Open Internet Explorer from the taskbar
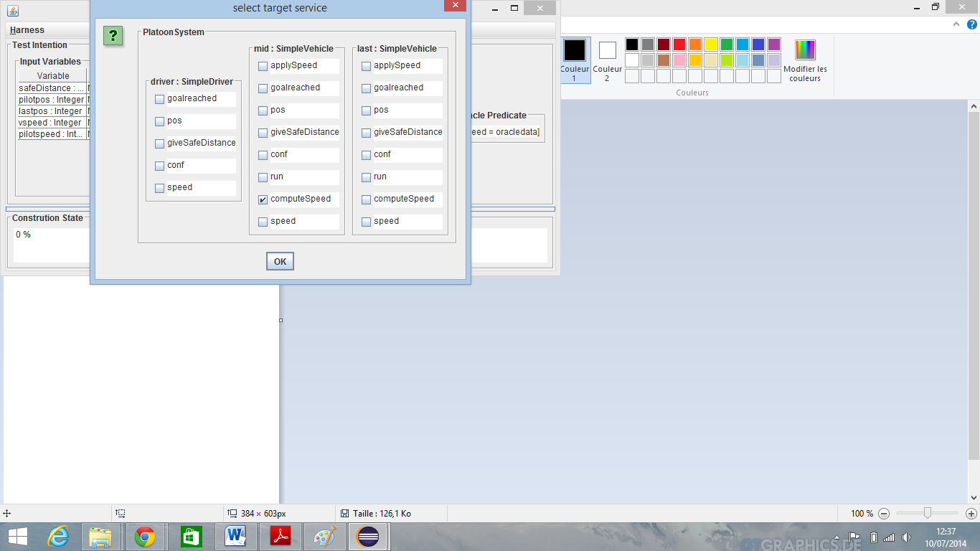980x551 pixels. coord(57,537)
